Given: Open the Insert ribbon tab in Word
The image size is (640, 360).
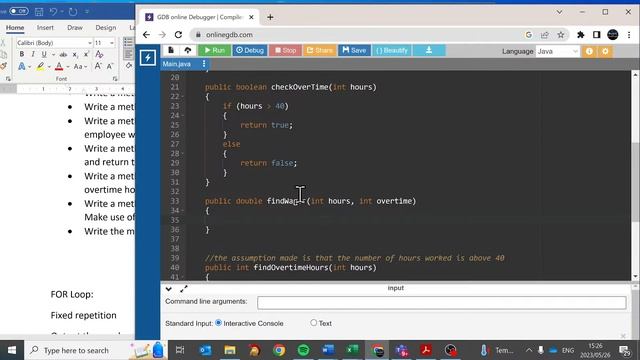Looking at the screenshot, I should 45,27.
